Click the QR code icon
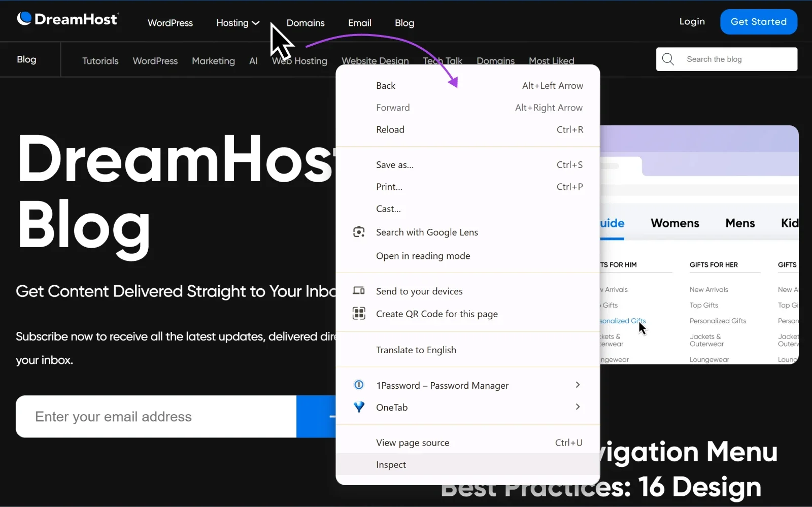The width and height of the screenshot is (812, 507). pos(359,314)
